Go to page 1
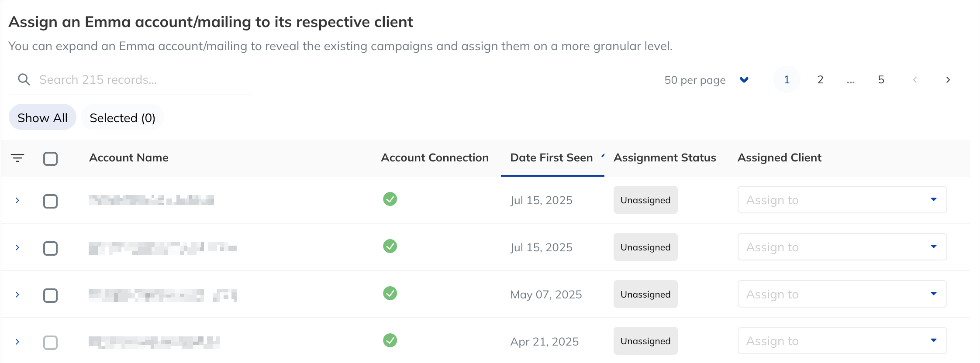This screenshot has height=363, width=980. [787, 80]
